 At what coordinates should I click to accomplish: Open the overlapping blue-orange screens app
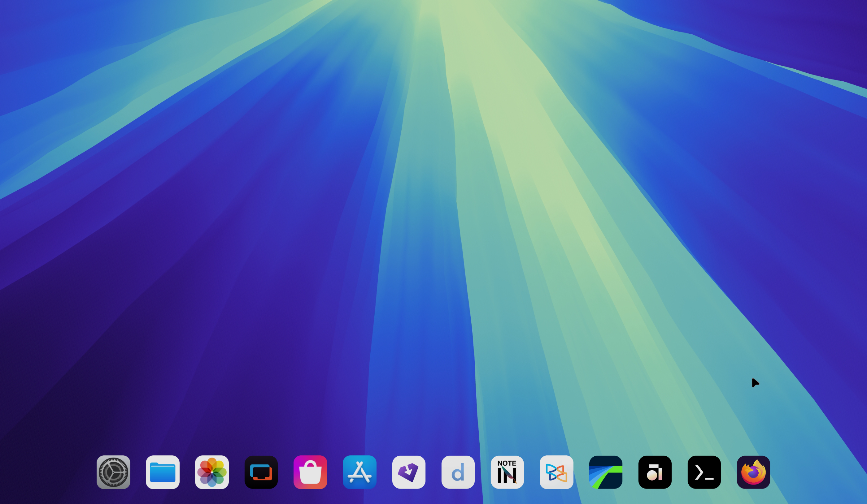tap(261, 472)
